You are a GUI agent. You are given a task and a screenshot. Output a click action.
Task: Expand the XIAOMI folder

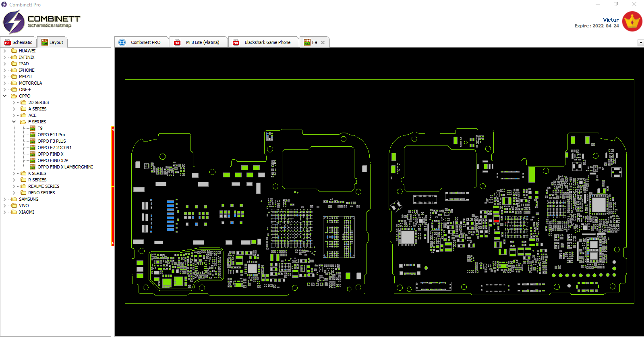(4, 212)
